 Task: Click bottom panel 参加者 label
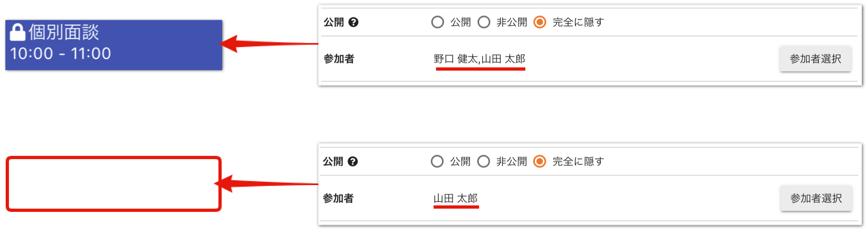pos(338,198)
